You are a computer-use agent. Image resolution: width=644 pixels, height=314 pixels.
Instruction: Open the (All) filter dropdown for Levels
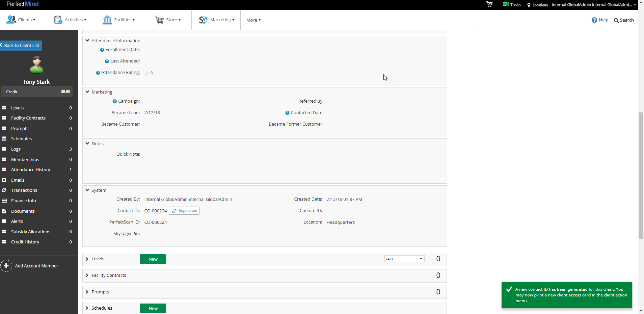point(404,259)
